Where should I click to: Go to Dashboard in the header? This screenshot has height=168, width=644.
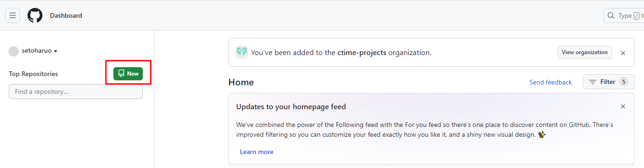tap(66, 15)
